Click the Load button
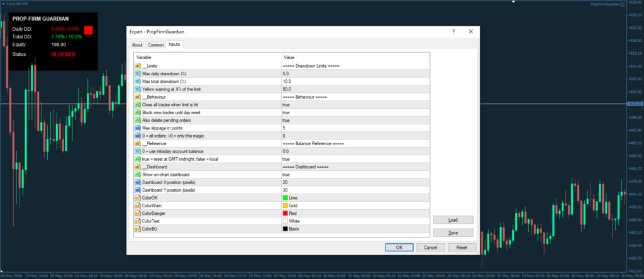Screen dimensions: 644x279 click(453, 220)
